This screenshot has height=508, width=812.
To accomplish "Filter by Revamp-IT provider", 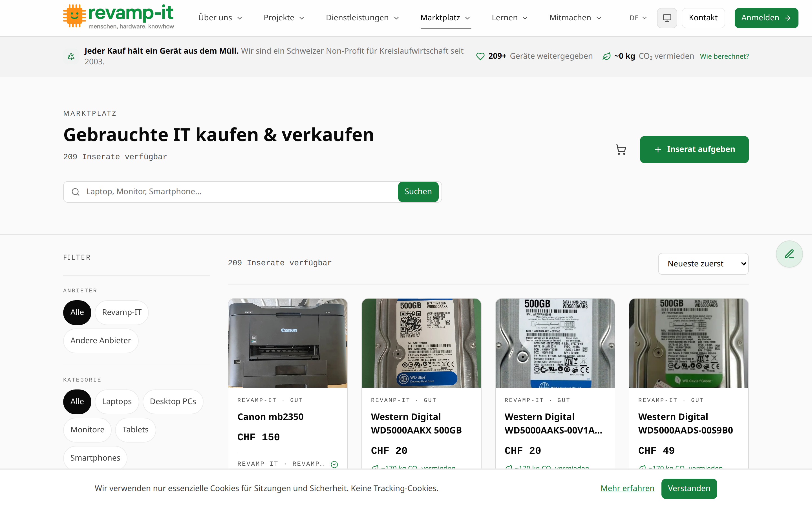I will point(122,312).
